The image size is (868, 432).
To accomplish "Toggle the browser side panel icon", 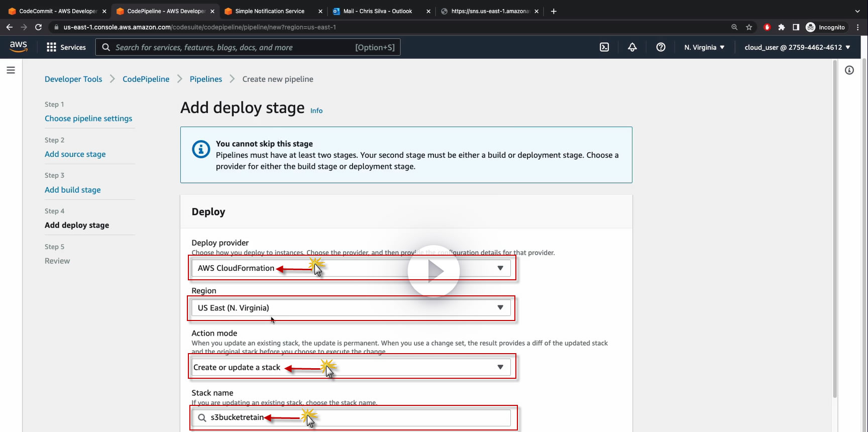I will tap(796, 27).
